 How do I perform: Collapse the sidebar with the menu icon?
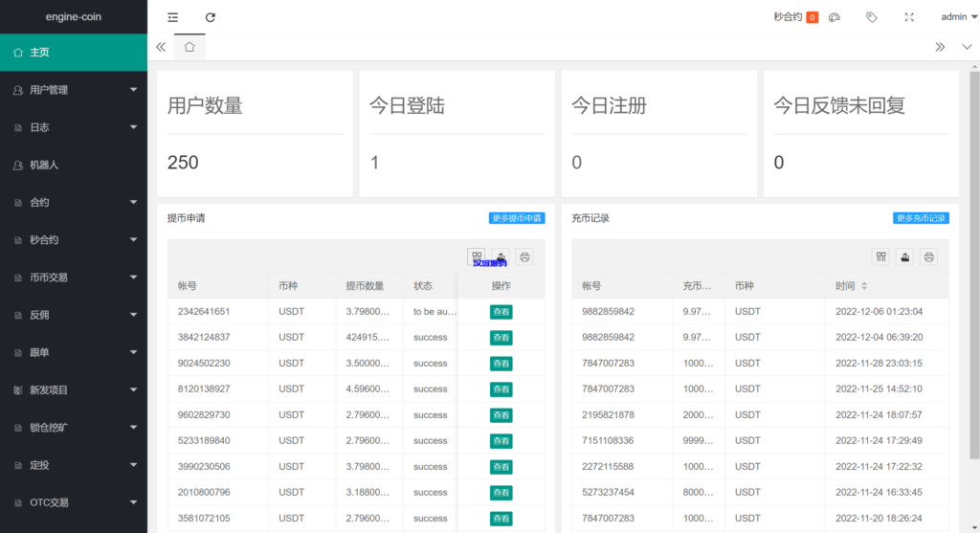tap(173, 17)
